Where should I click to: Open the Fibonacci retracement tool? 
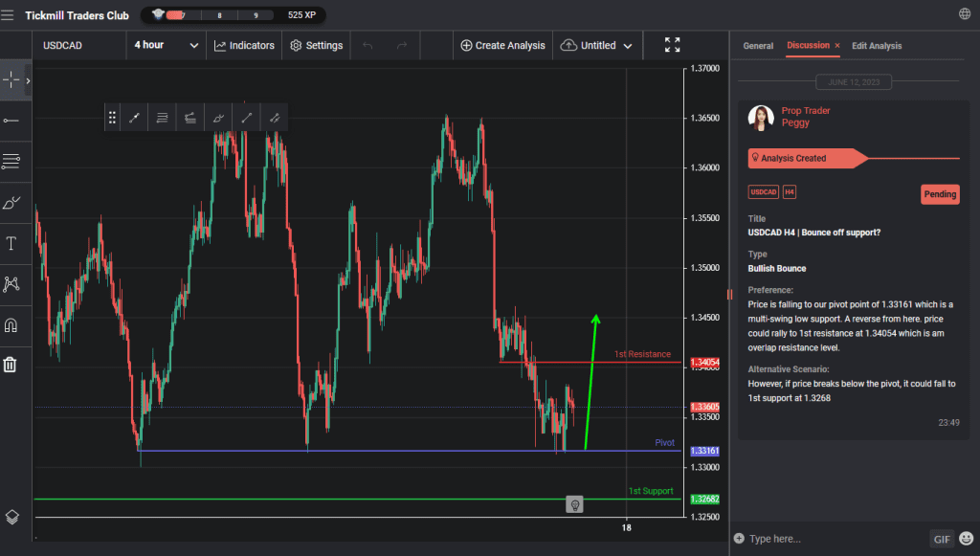[x=13, y=161]
